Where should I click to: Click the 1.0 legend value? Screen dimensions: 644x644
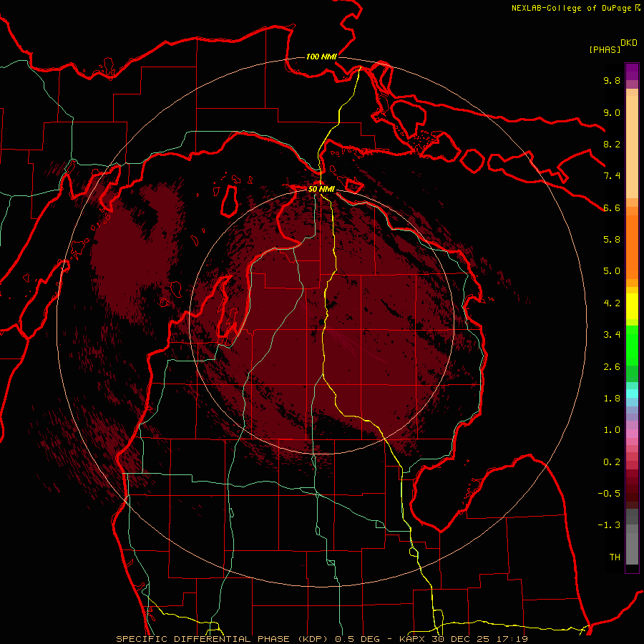612,430
